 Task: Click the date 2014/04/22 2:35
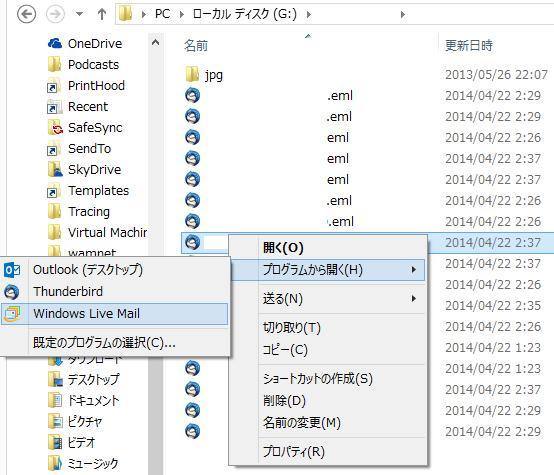click(493, 306)
